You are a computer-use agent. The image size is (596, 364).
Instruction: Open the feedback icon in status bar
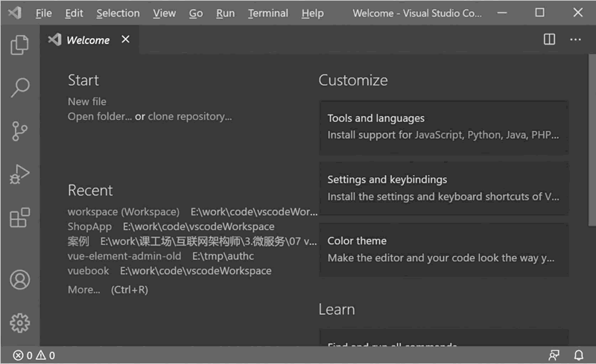[x=554, y=355]
